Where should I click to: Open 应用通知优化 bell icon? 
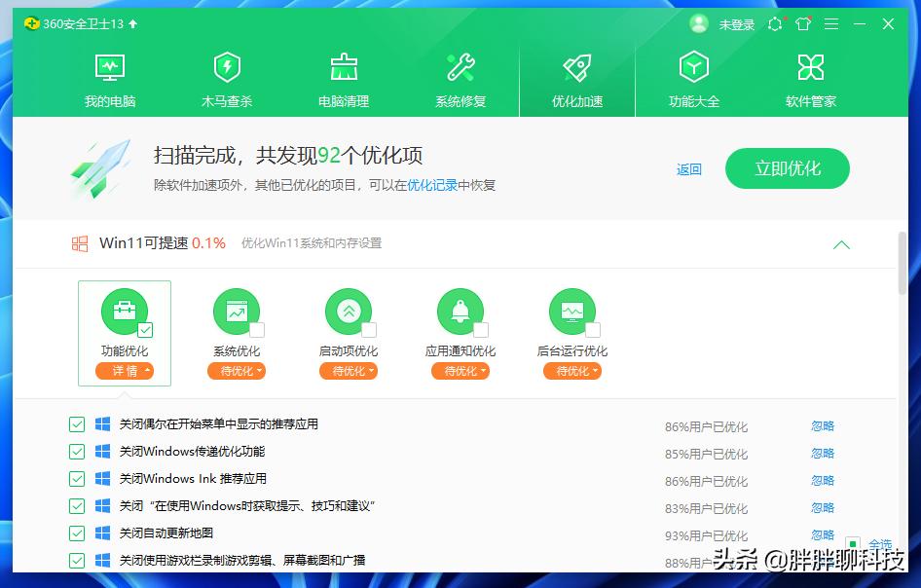[460, 310]
